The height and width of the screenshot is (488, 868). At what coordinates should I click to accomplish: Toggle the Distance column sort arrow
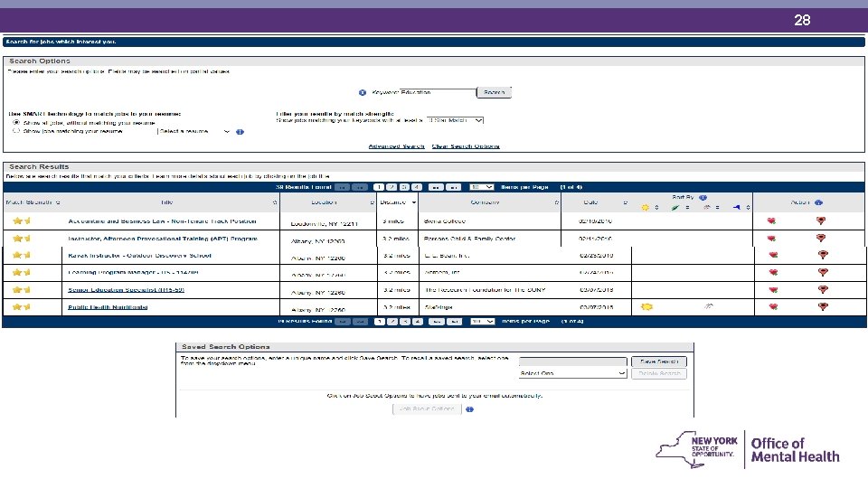[413, 202]
